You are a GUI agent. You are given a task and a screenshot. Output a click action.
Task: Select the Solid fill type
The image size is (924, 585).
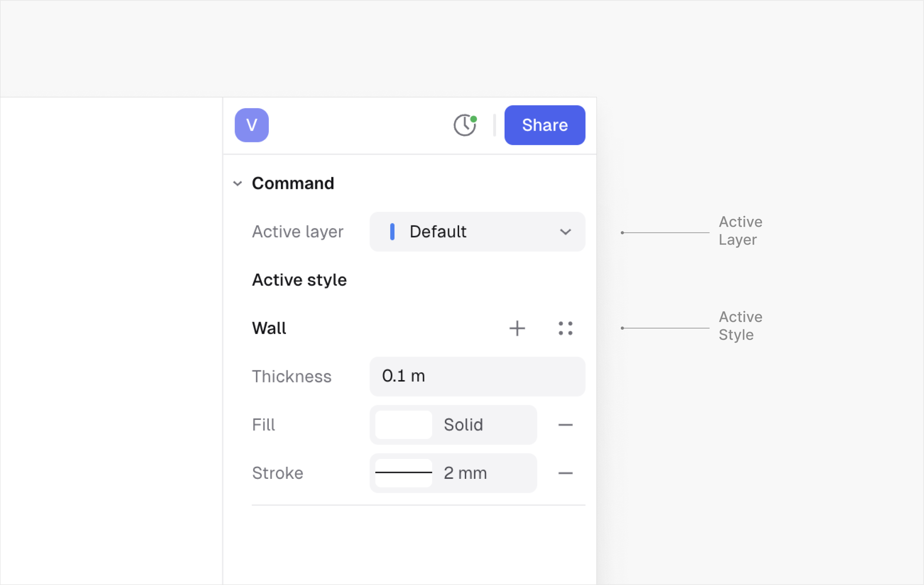click(x=464, y=425)
